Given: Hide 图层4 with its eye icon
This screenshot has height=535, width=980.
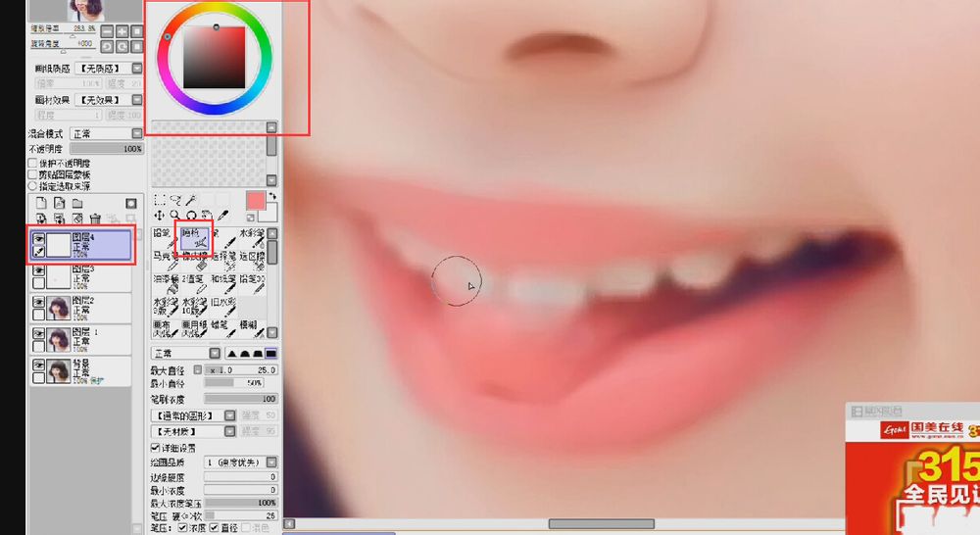Looking at the screenshot, I should 39,238.
